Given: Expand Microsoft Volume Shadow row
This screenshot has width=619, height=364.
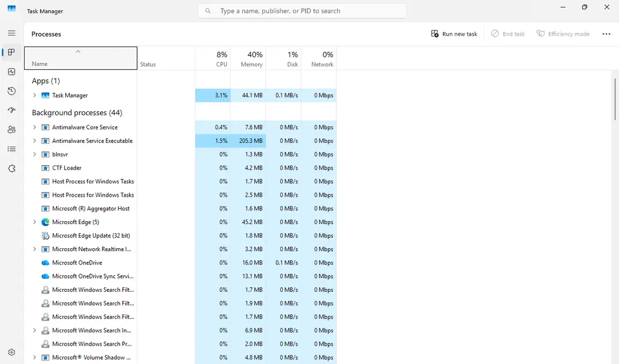Looking at the screenshot, I should point(34,357).
